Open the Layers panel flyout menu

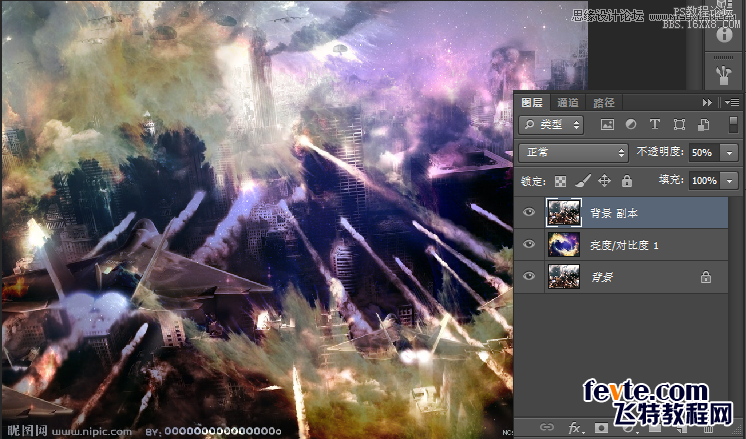click(x=732, y=102)
